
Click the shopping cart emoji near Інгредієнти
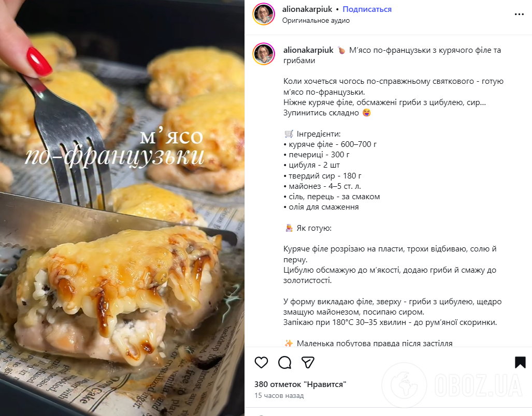(289, 134)
